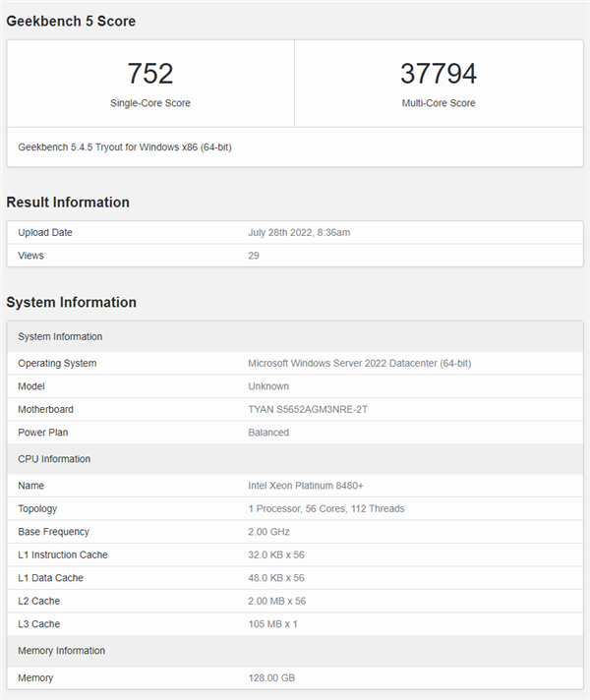This screenshot has height=700, width=590.
Task: Select the TYAN S5652AGM3NRE-2T motherboard value
Action: [308, 410]
